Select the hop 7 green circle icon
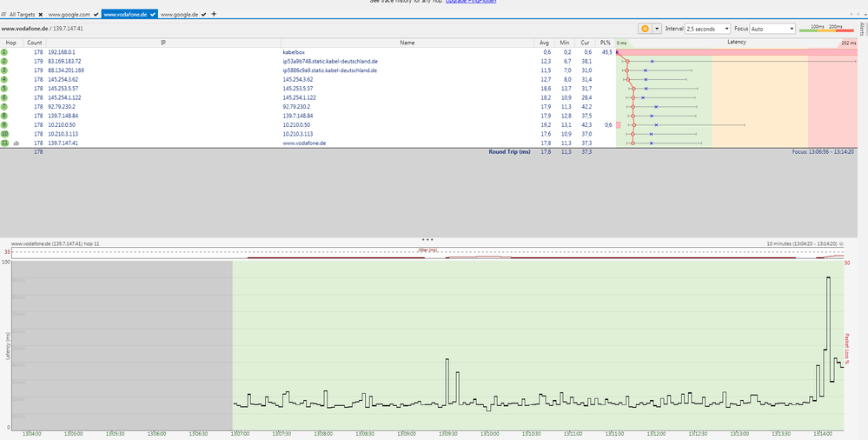The width and height of the screenshot is (868, 440). pos(4,106)
